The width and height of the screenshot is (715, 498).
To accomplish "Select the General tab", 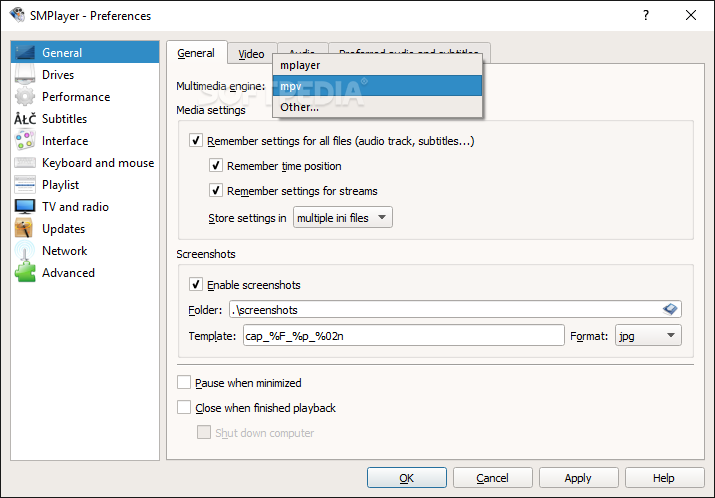I will [196, 53].
